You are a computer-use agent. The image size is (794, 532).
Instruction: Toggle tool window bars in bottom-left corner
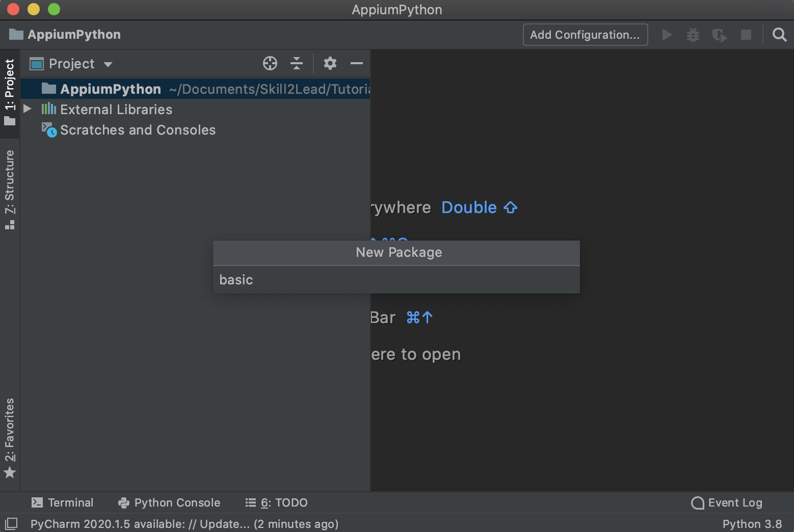tap(11, 523)
